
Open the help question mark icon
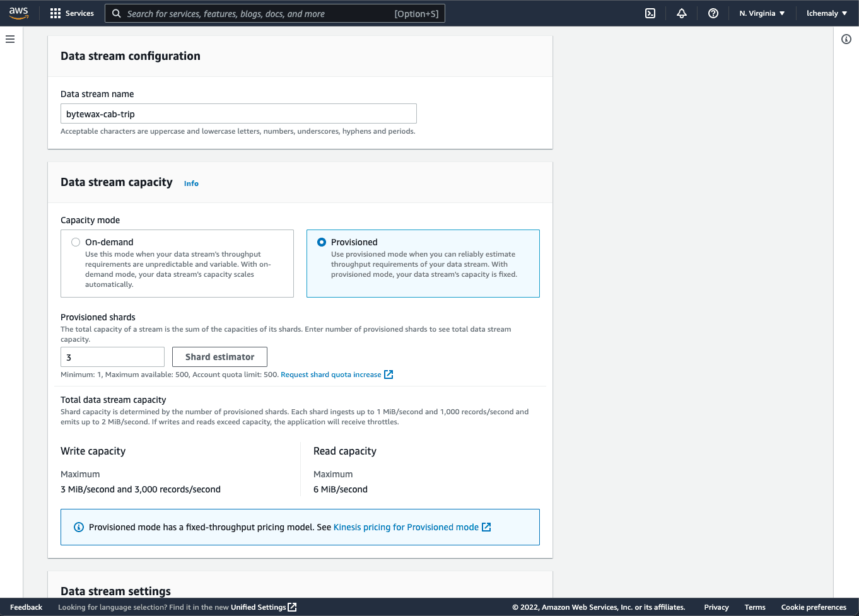pos(713,13)
